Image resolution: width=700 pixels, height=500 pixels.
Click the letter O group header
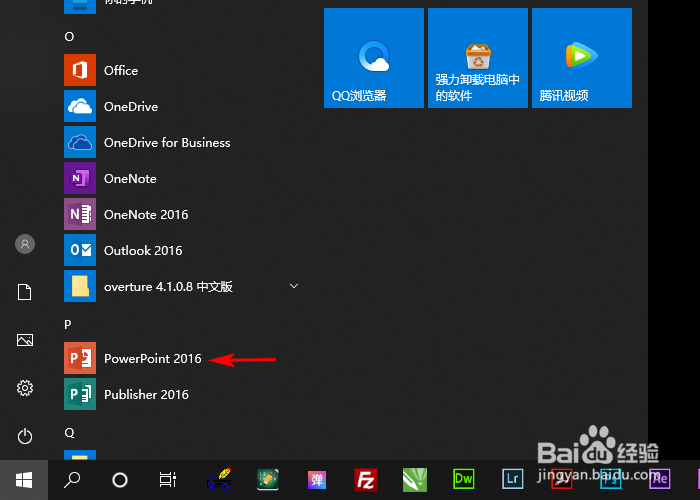pyautogui.click(x=69, y=37)
